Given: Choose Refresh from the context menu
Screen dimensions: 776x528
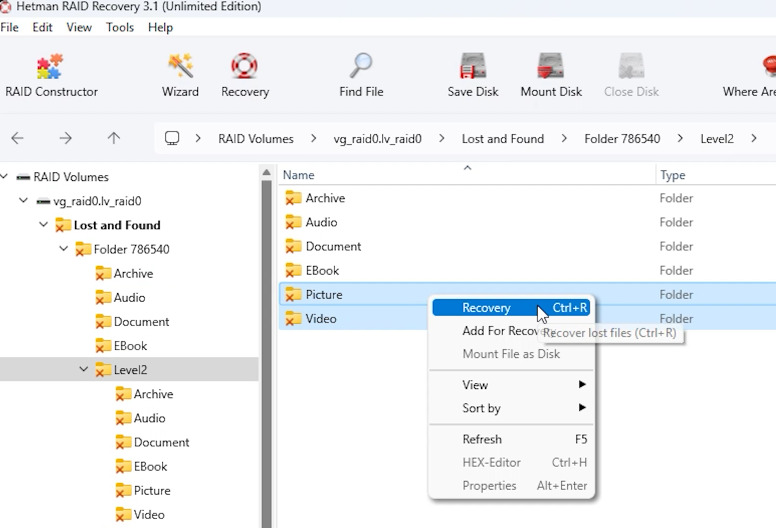Looking at the screenshot, I should tap(511, 439).
